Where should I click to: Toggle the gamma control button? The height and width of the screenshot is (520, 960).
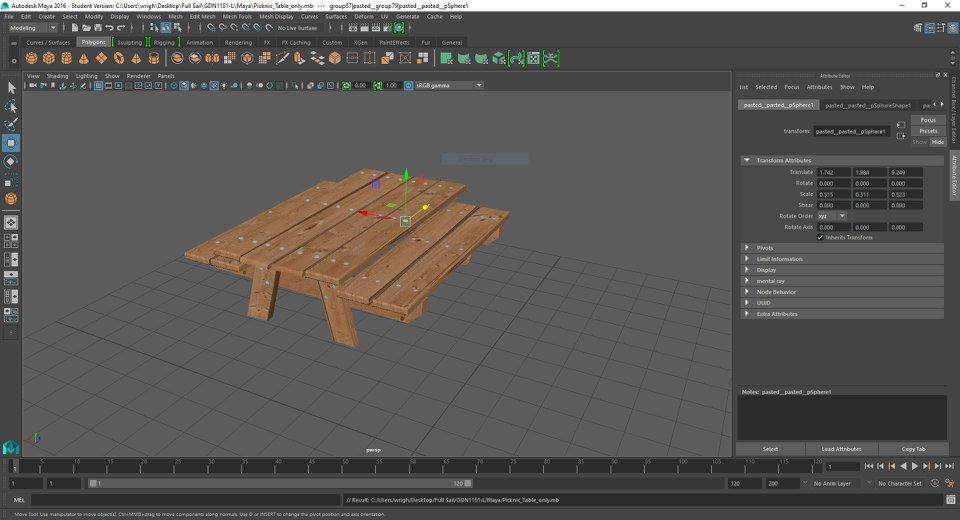(377, 86)
